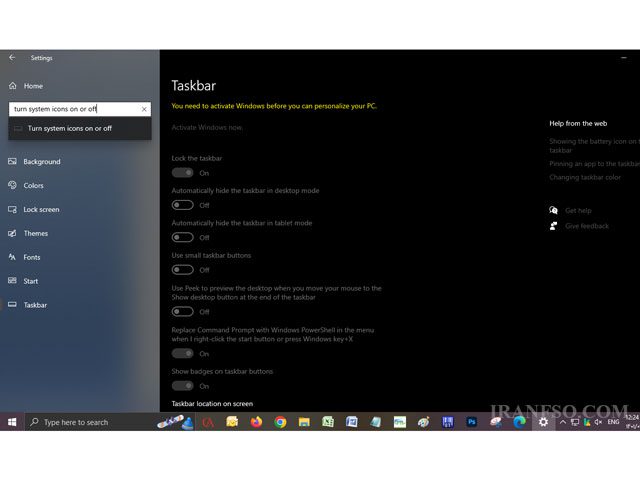Click the Taskbar icon in sidebar

[12, 304]
